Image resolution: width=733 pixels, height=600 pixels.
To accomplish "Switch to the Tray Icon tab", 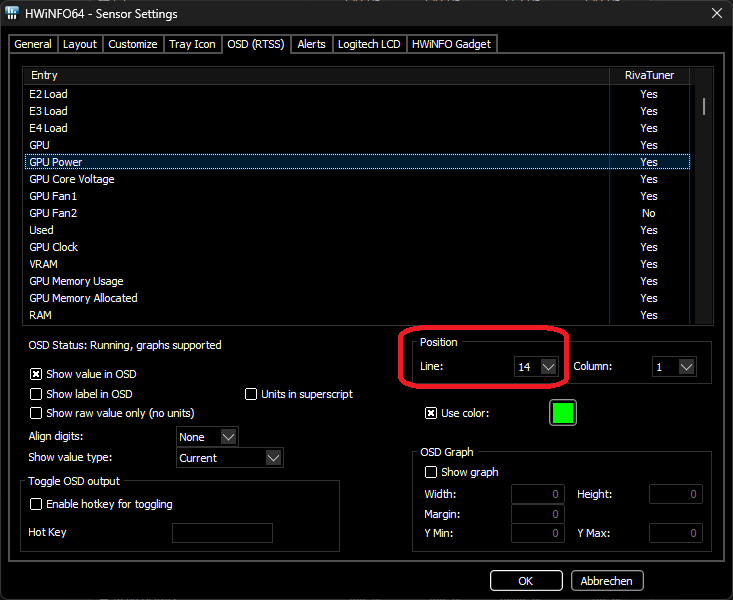I will point(192,44).
